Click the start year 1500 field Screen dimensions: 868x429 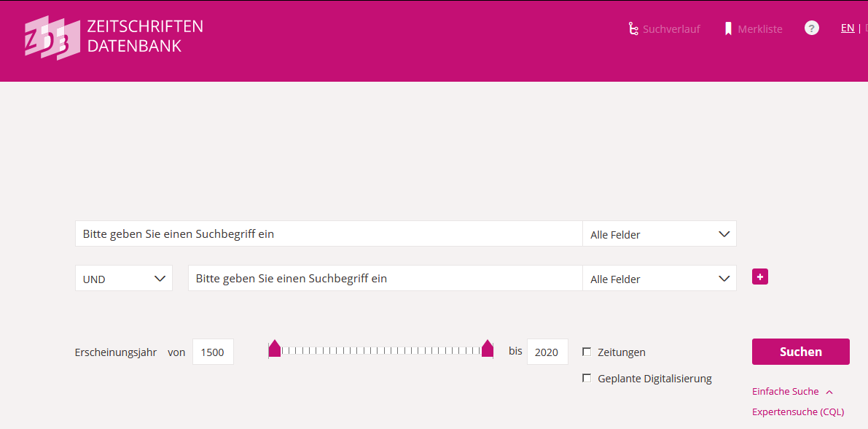click(x=213, y=352)
